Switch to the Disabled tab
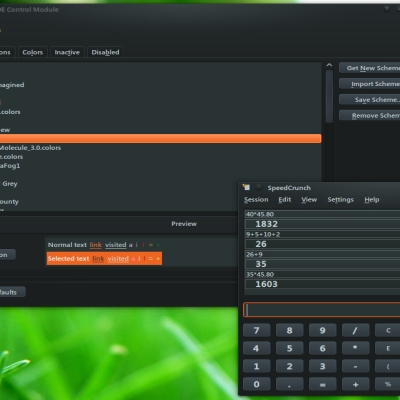The width and height of the screenshot is (400, 400). 105,52
